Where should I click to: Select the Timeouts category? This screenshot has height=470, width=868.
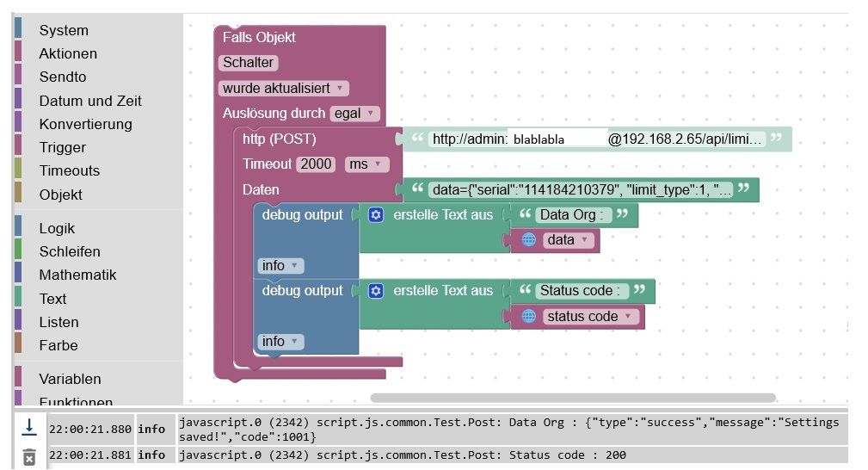(x=69, y=170)
